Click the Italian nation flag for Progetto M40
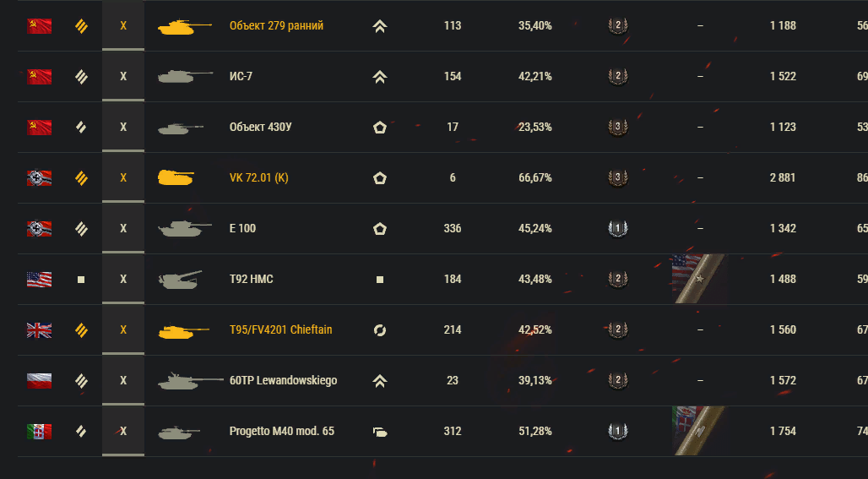This screenshot has width=868, height=479. 39,431
